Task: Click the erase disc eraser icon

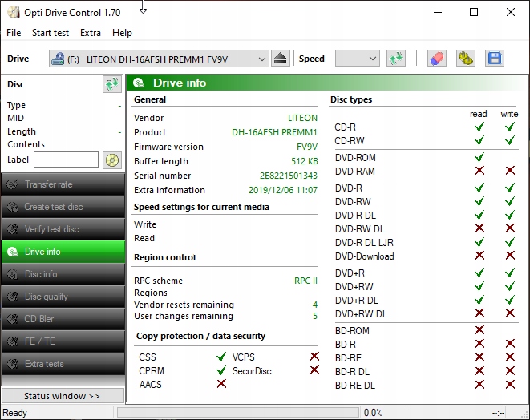Action: tap(436, 59)
